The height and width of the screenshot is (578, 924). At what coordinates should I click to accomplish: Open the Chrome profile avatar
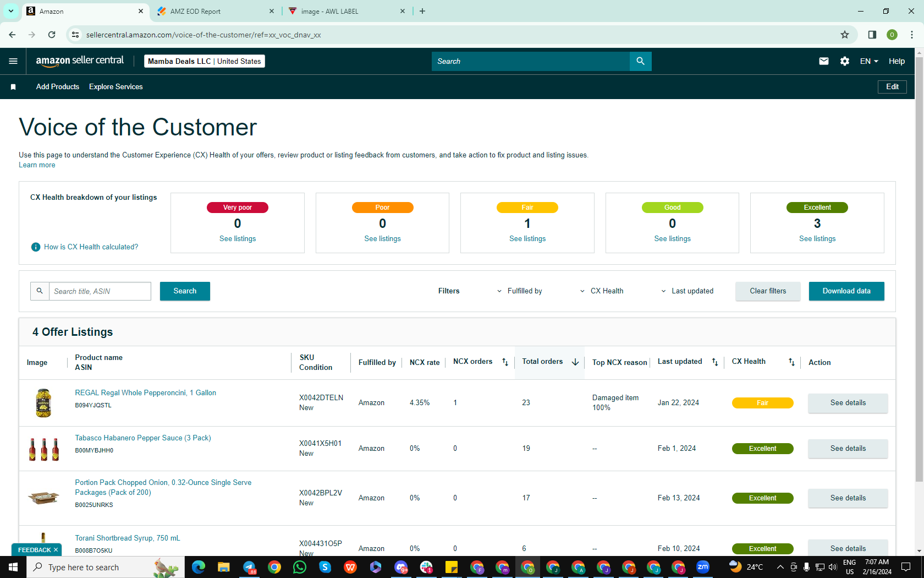click(892, 35)
